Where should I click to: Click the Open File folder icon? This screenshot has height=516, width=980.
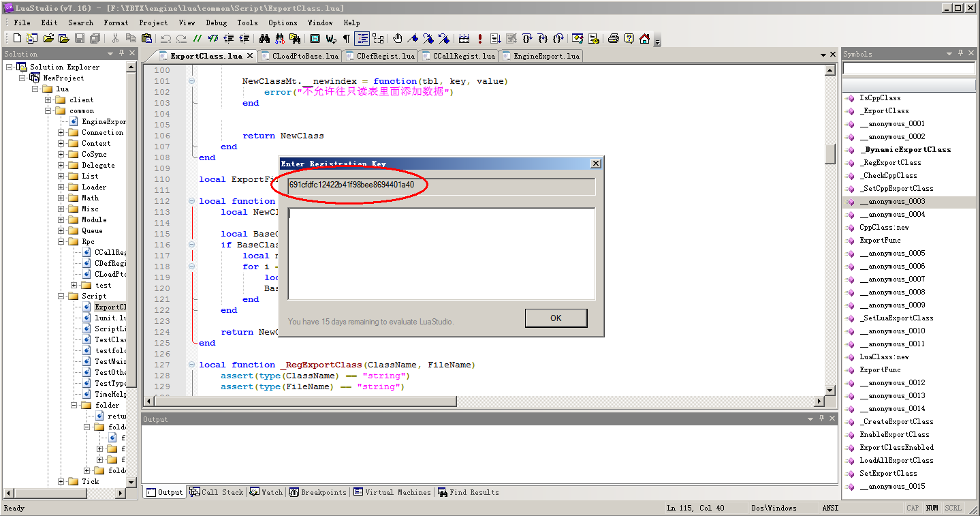[48, 39]
